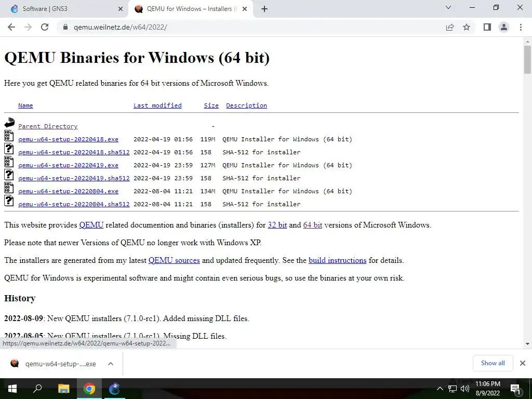Viewport: 532px width, 399px height.
Task: Open the 64 bit binaries link
Action: 312,225
